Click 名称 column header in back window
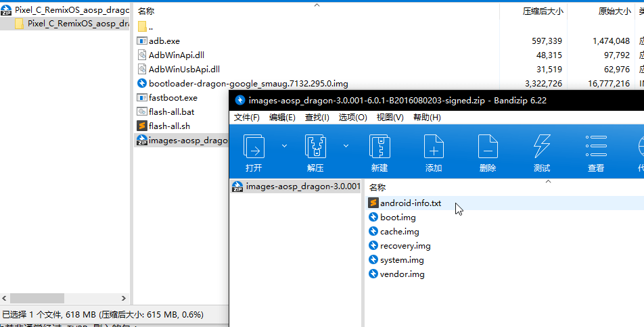Viewport: 644px width, 327px height. [x=146, y=11]
